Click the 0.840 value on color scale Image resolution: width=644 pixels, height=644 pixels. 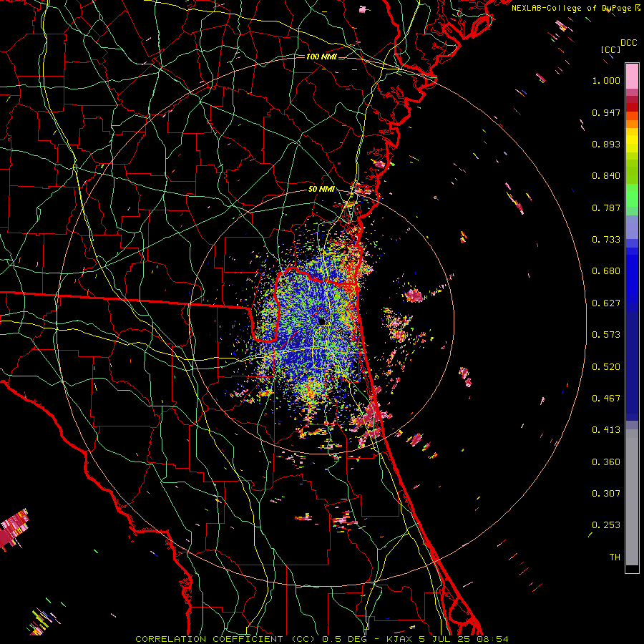coord(606,176)
